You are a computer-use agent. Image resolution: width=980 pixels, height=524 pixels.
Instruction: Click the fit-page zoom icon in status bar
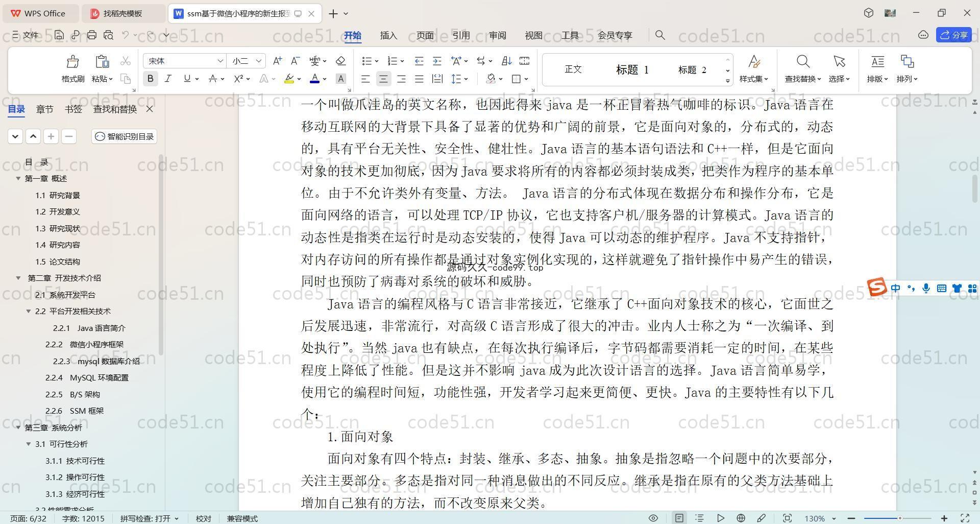coord(787,518)
